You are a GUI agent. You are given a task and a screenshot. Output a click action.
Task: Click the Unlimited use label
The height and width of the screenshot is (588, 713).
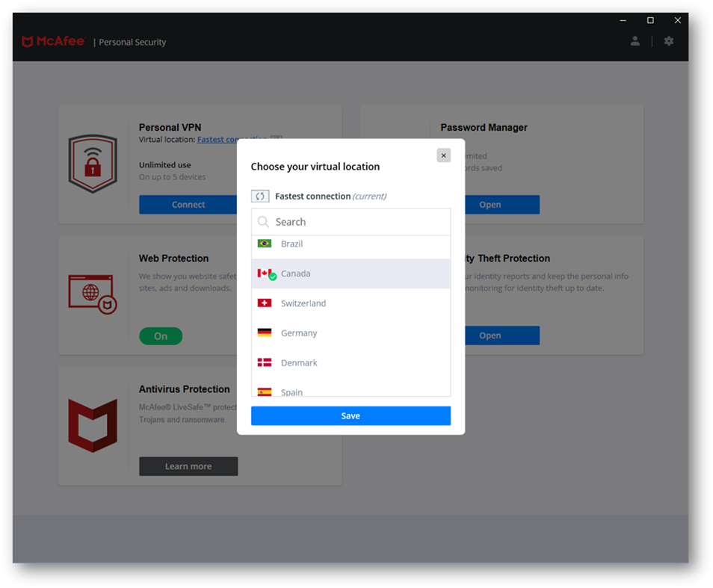click(x=165, y=165)
